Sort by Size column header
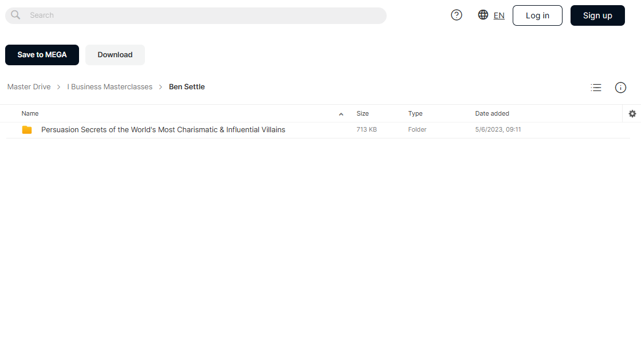Screen dimensions: 641x364 pos(362,113)
